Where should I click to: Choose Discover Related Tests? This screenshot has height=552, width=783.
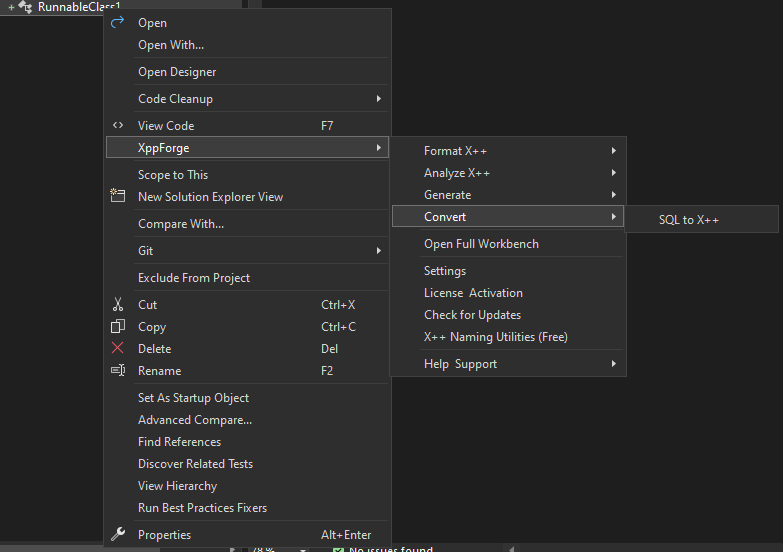tap(247, 464)
